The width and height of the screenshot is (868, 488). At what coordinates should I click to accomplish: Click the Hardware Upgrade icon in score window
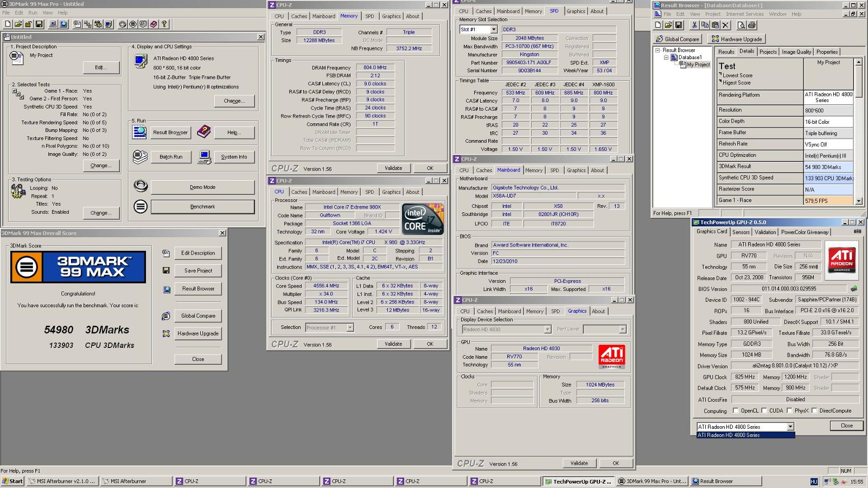pos(166,333)
